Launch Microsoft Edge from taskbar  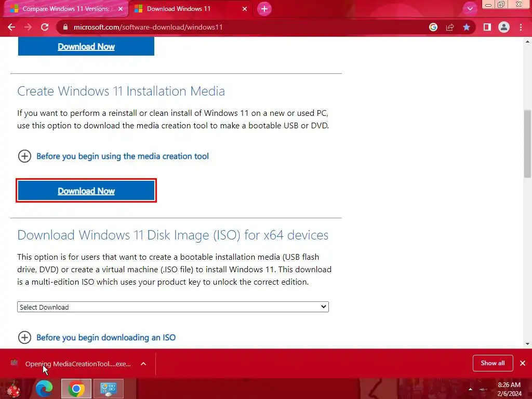[45, 389]
